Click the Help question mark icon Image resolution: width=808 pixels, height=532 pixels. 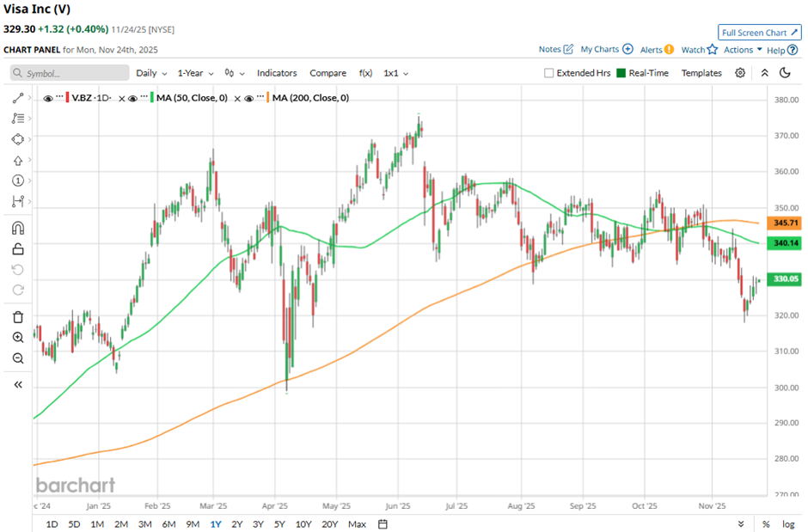[x=793, y=50]
